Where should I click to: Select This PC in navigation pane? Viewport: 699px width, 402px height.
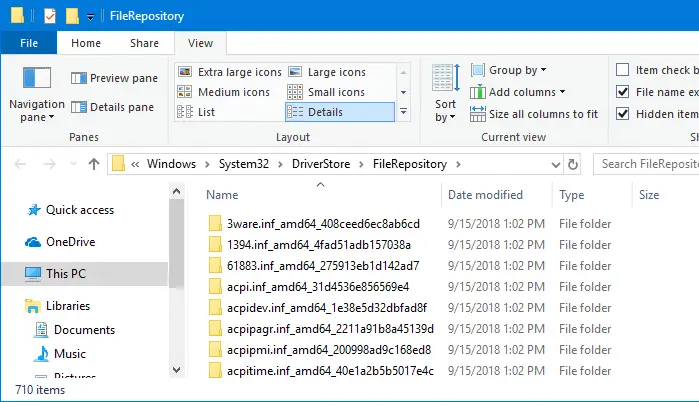85,274
